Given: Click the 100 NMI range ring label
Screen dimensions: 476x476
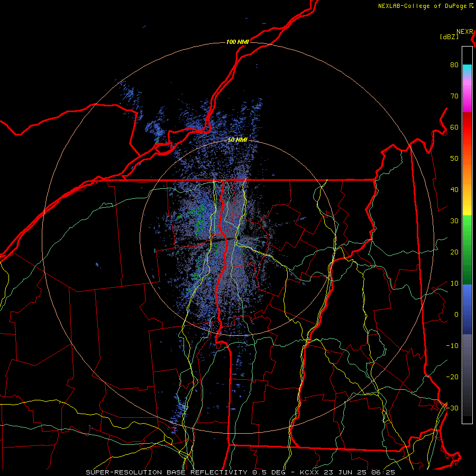Looking at the screenshot, I should coord(237,42).
